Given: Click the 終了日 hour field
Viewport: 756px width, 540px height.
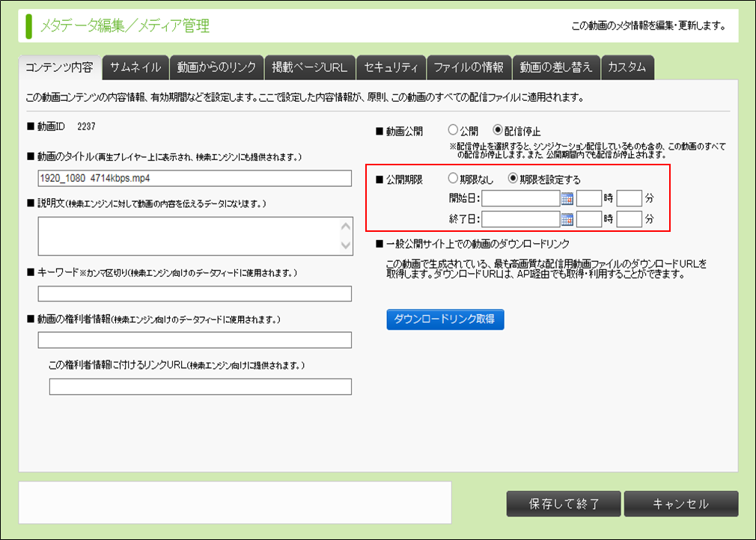Looking at the screenshot, I should point(589,219).
